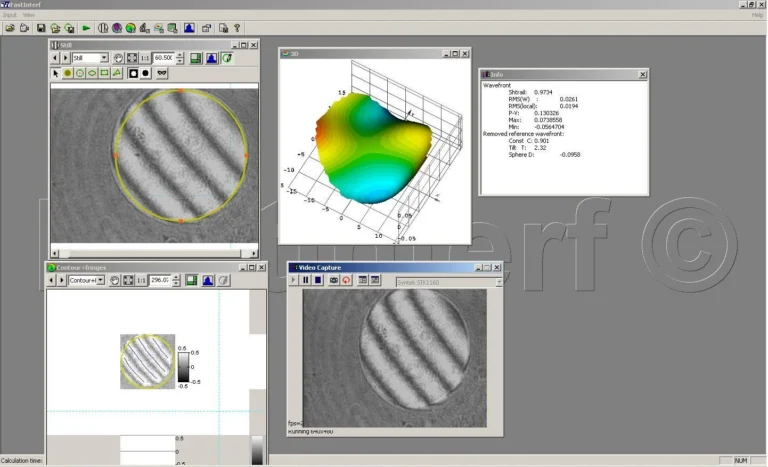Go to previous view in Still window

[55, 58]
